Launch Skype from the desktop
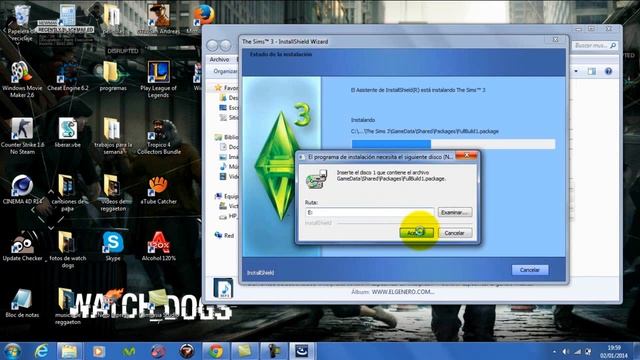640x360 pixels. (113, 247)
